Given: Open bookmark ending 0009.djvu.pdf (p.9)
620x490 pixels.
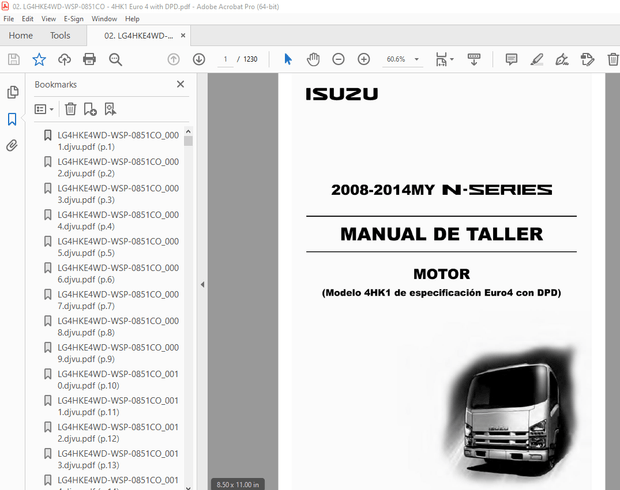Looking at the screenshot, I should pos(118,353).
